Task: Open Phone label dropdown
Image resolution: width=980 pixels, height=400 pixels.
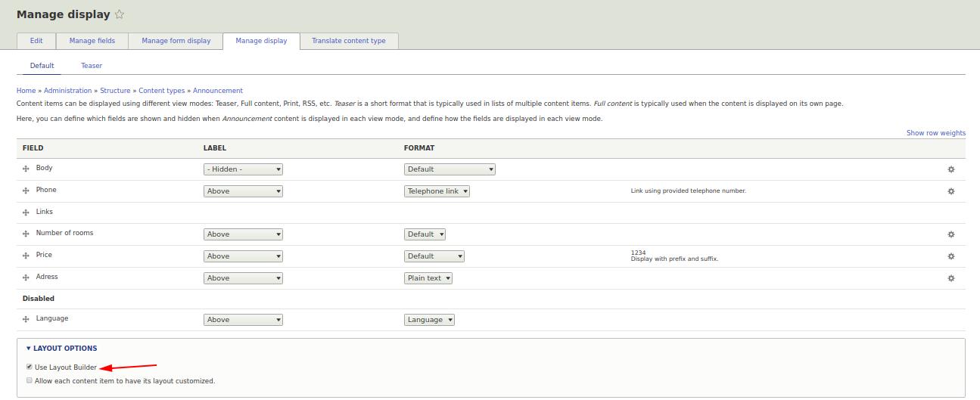Action: [x=243, y=191]
